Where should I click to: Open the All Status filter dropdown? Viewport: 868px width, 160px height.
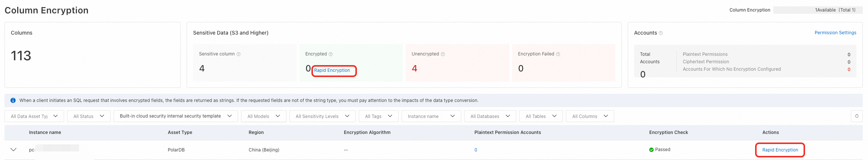tap(89, 116)
